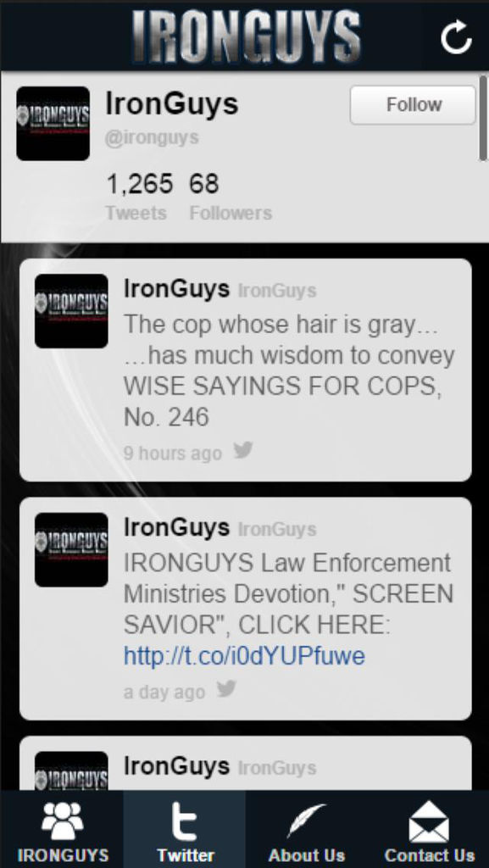The width and height of the screenshot is (489, 868).
Task: Click the avatar on the gray-hair cop tweet
Action: [x=71, y=311]
